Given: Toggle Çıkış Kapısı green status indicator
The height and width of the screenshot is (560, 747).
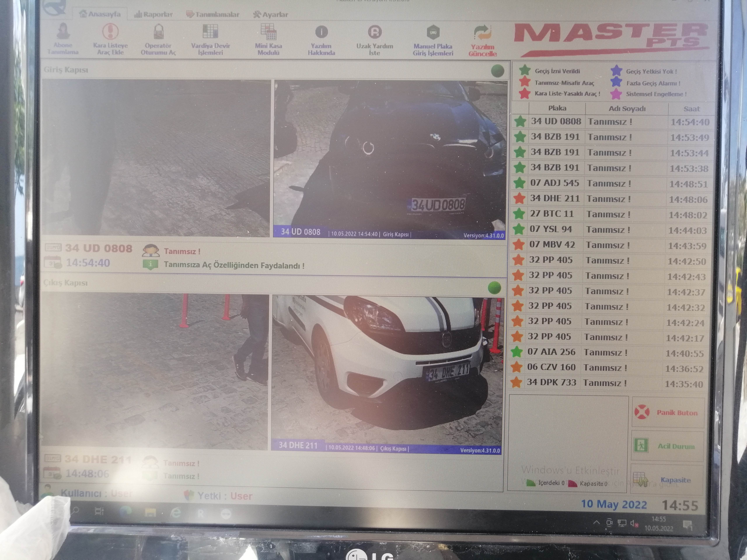Looking at the screenshot, I should 494,288.
